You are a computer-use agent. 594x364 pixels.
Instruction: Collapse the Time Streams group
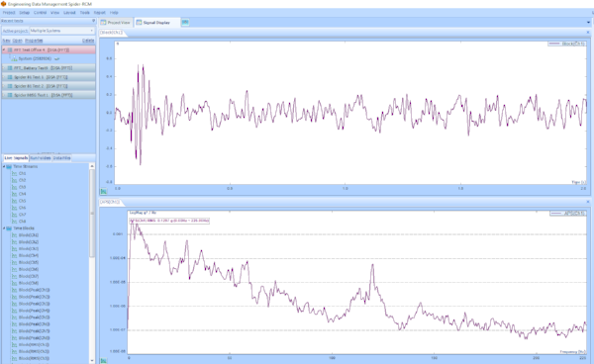[x=4, y=166]
